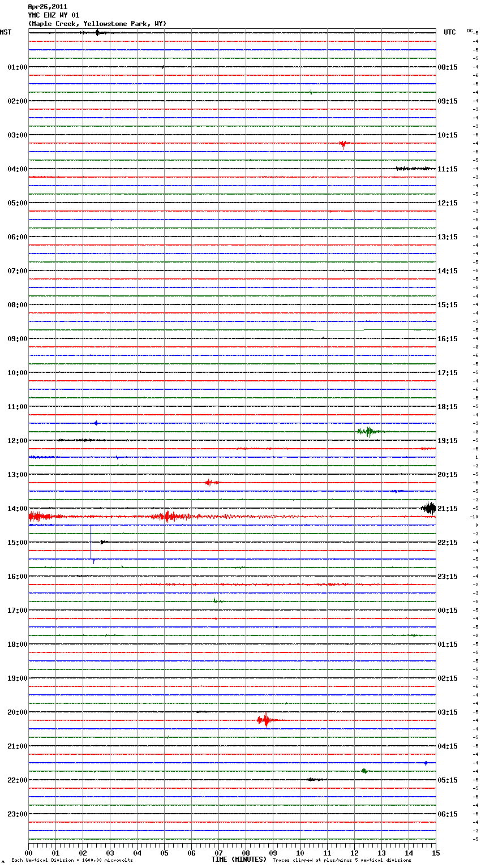Viewport: 481px width, 868px height.
Task: Click the Each Vertical Division scale note
Action: click(72, 861)
